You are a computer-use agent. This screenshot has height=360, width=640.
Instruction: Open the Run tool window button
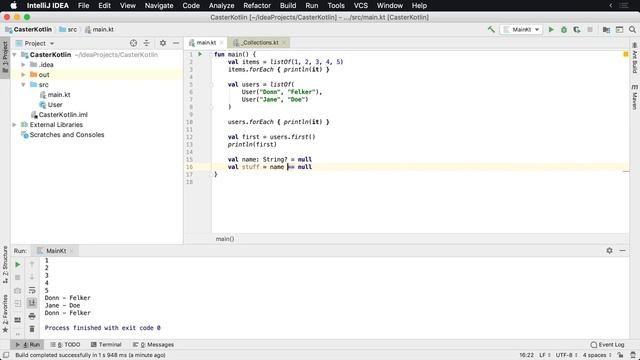(x=28, y=344)
